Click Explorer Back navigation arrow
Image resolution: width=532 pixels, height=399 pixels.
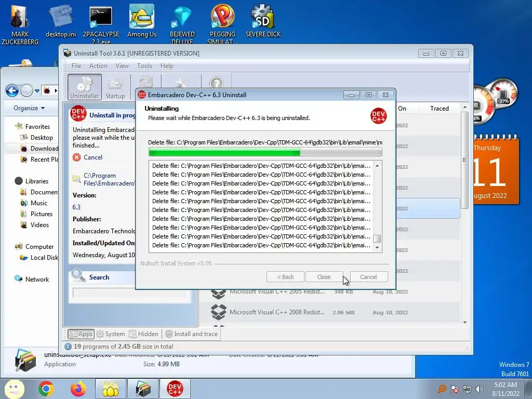pyautogui.click(x=12, y=90)
